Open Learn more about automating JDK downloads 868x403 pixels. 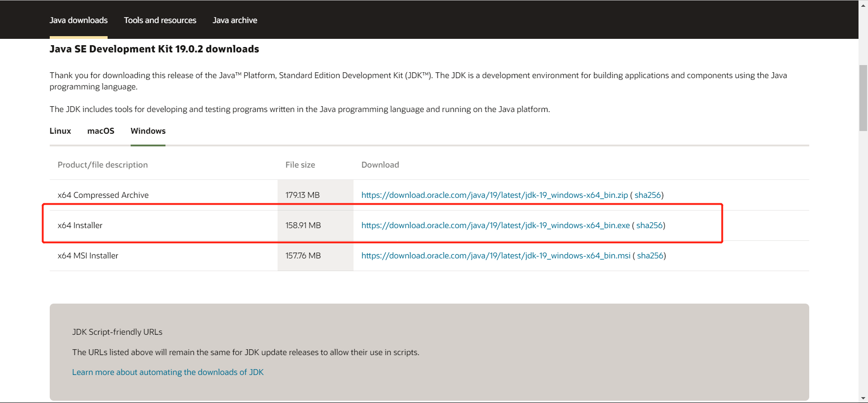coord(168,372)
